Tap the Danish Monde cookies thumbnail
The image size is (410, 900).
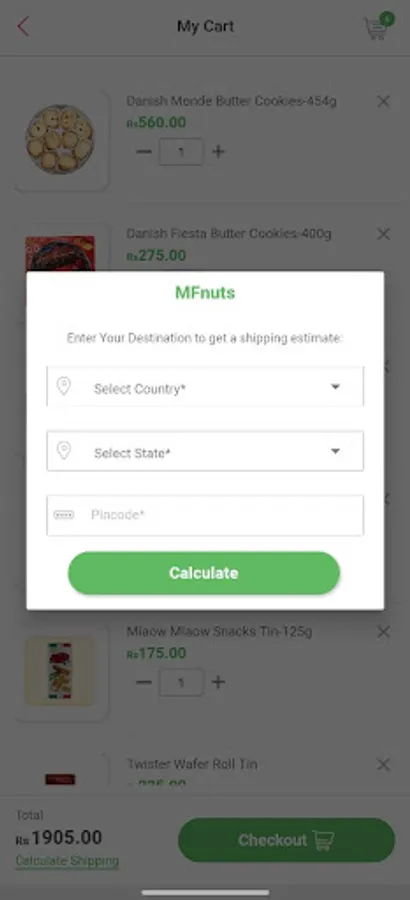coord(60,139)
